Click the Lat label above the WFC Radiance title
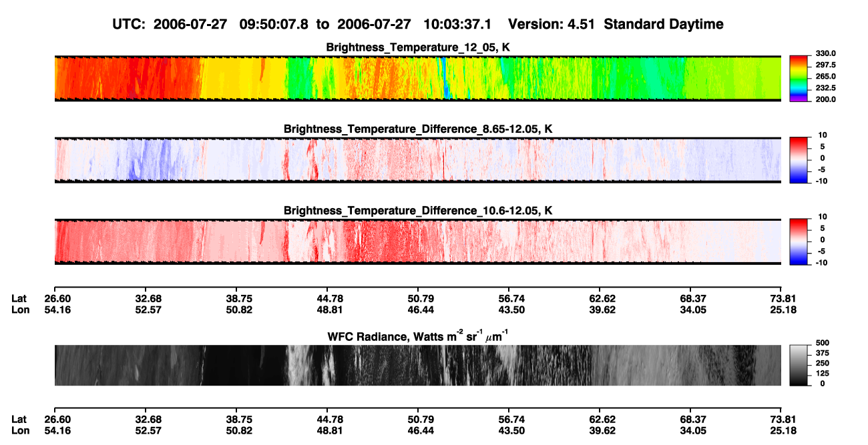 19,299
